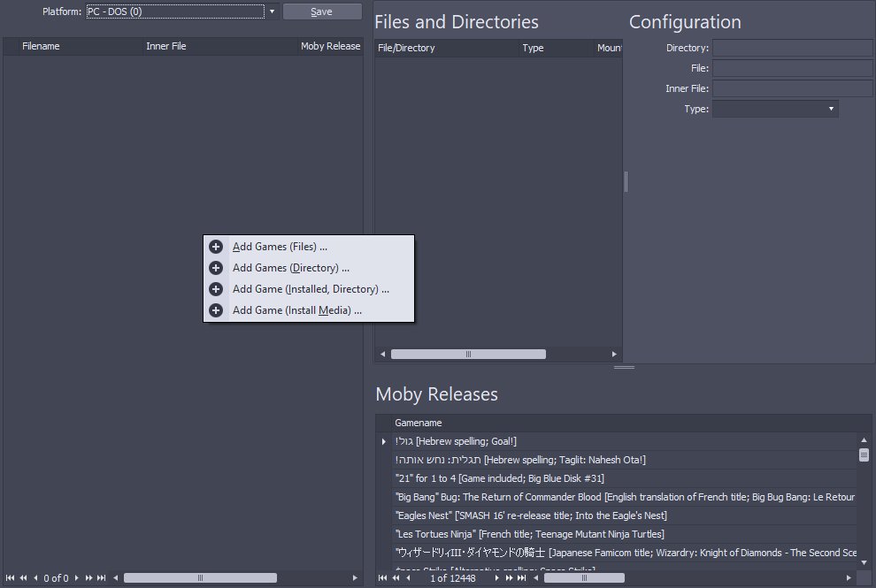This screenshot has height=588, width=876.
Task: Choose Add Games (Directory) menu entry
Action: [x=309, y=268]
